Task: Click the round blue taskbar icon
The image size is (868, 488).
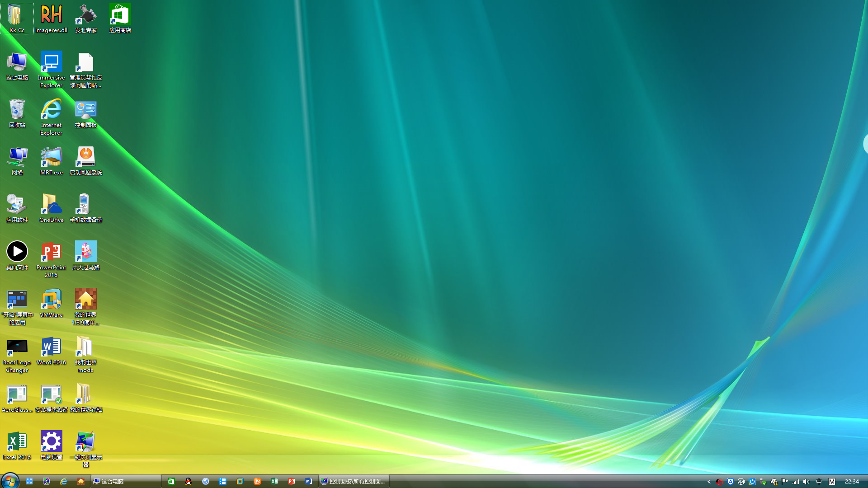Action: tap(206, 482)
